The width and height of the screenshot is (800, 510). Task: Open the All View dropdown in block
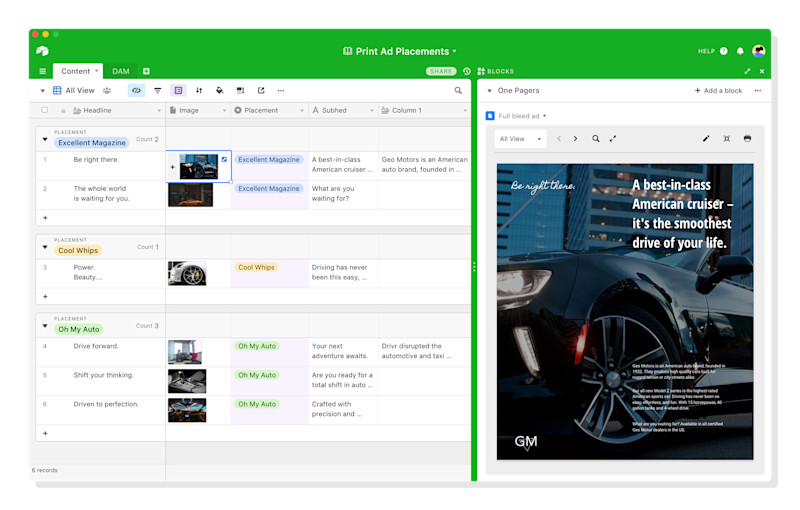[520, 139]
